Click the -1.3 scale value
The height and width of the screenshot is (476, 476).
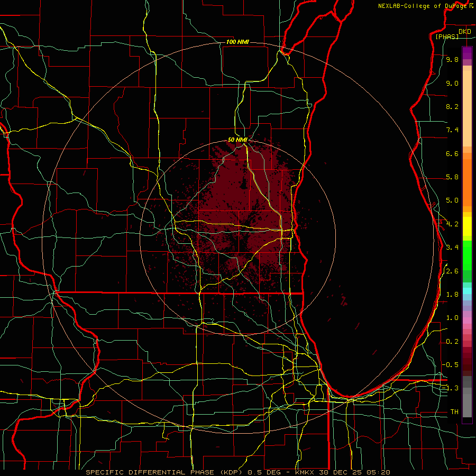pyautogui.click(x=450, y=388)
